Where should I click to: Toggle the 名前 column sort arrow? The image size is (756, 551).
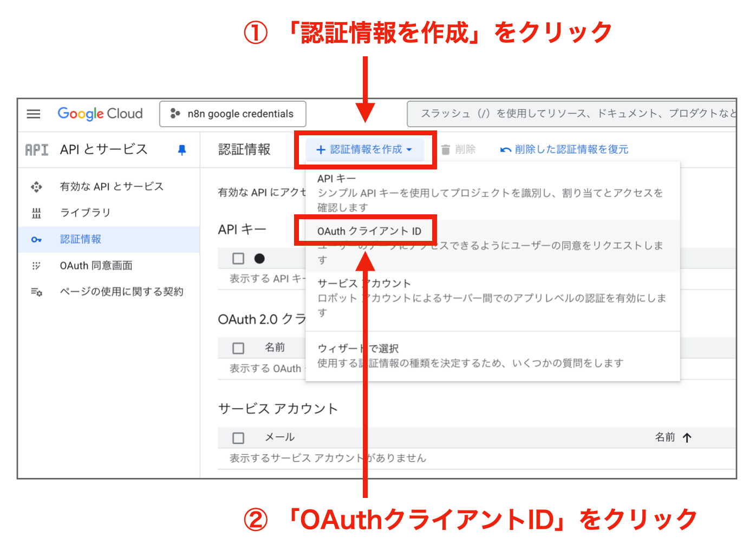687,437
